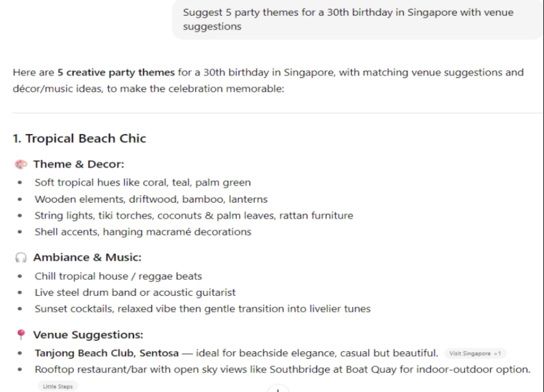
Task: Open the Little Steps source citation chip
Action: point(58,386)
